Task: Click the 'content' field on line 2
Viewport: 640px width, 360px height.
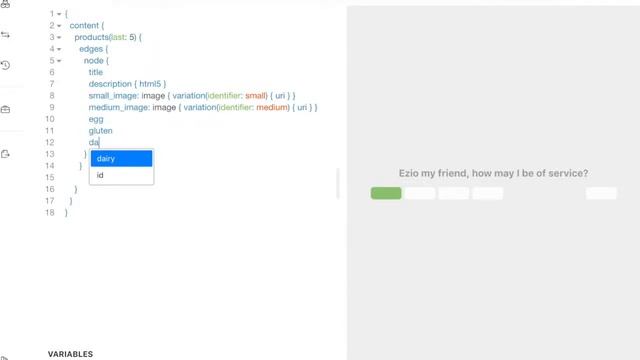Action: coord(84,25)
